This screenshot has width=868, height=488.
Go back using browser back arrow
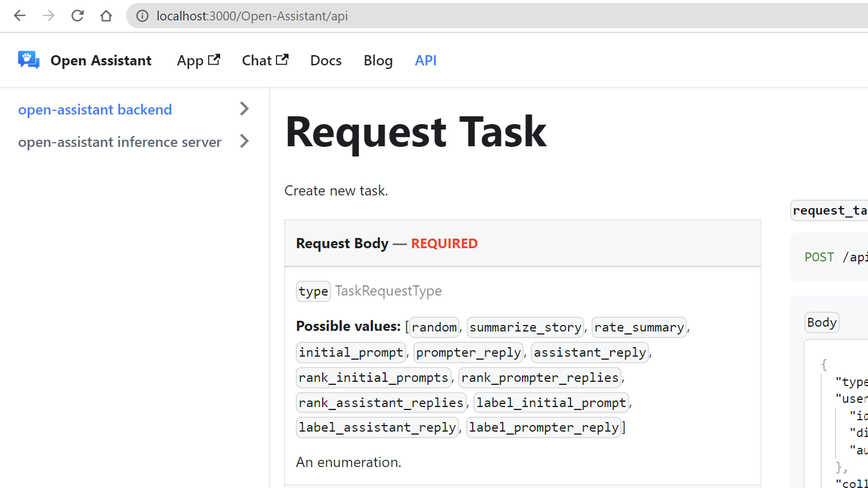[x=20, y=16]
